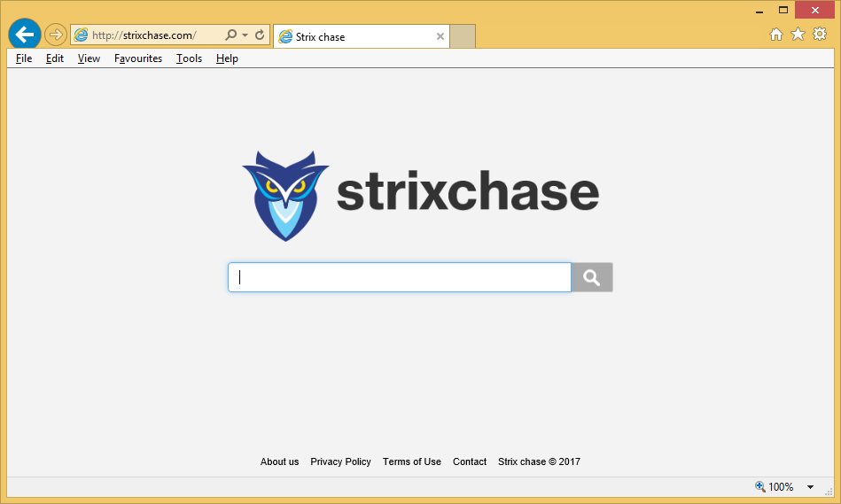Viewport: 841px width, 504px height.
Task: Click the Strix chase © 2017 footer text
Action: (x=539, y=461)
